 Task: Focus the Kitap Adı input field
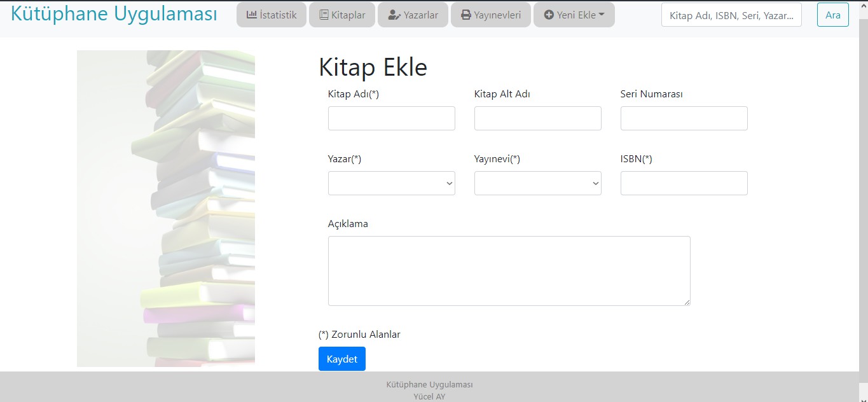click(391, 118)
